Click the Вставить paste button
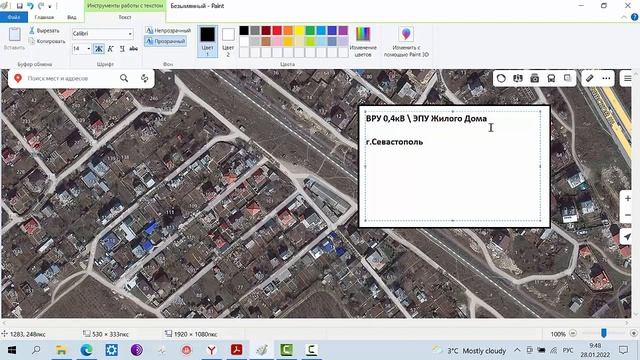 15,39
